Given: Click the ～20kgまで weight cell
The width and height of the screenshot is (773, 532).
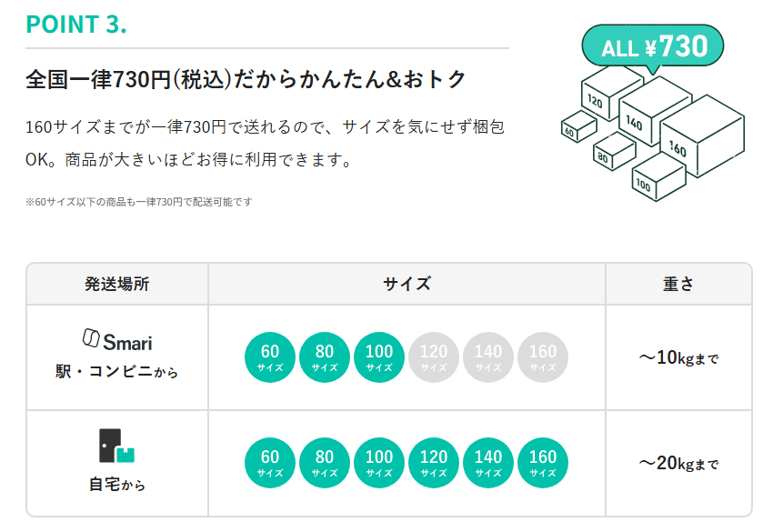Looking at the screenshot, I should [678, 464].
